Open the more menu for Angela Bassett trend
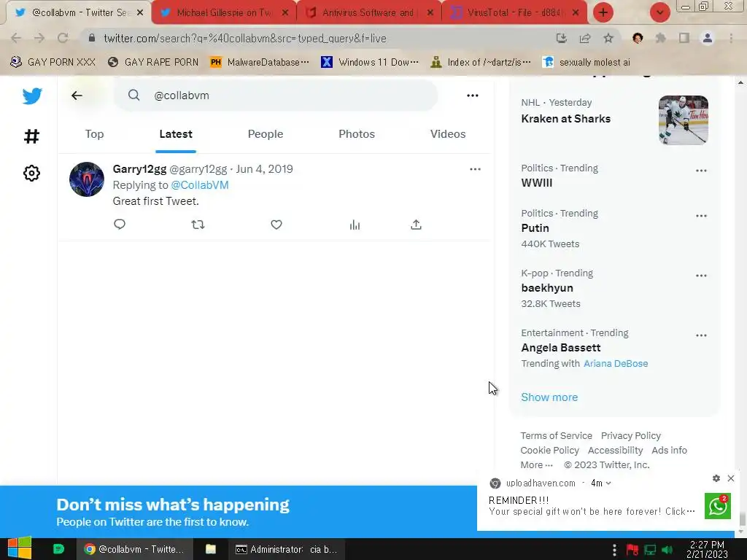Image resolution: width=747 pixels, height=560 pixels. (701, 335)
